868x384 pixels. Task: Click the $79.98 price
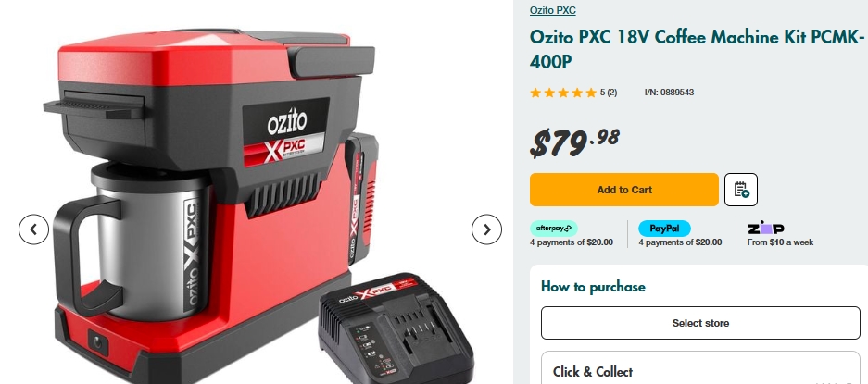574,142
